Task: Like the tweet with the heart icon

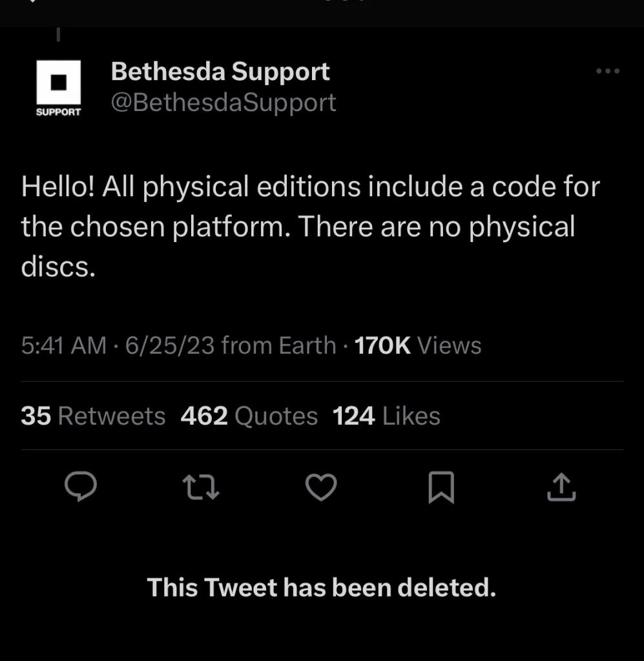Action: click(321, 487)
